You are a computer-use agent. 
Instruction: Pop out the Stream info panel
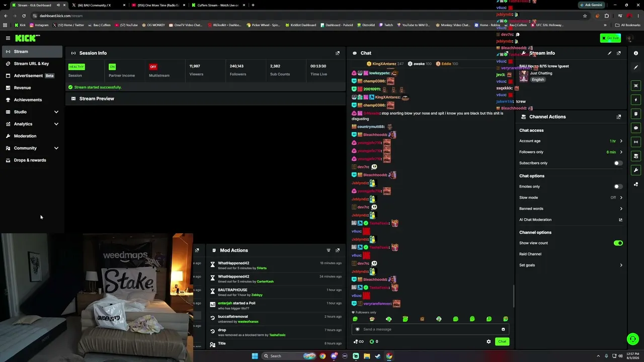619,53
